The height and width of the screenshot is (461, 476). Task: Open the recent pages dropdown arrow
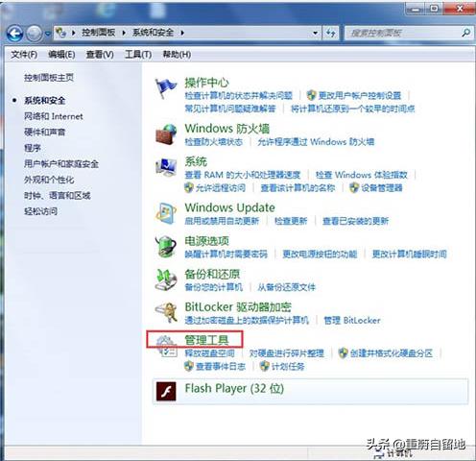[48, 34]
